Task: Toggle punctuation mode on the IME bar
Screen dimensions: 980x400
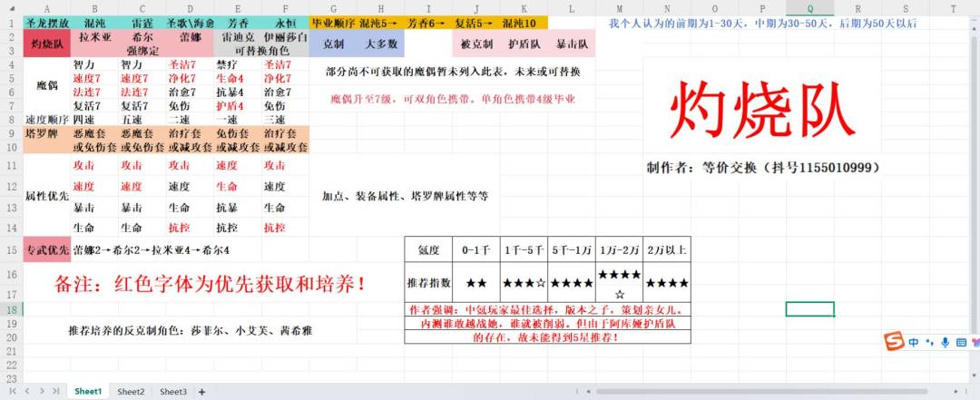Action: (x=929, y=343)
